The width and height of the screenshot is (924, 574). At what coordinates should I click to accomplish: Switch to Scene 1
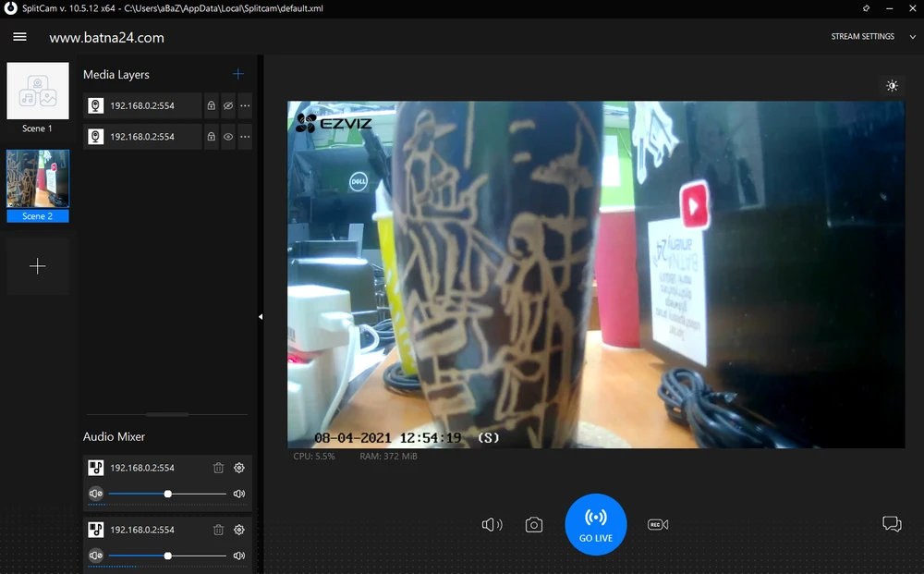click(x=38, y=92)
